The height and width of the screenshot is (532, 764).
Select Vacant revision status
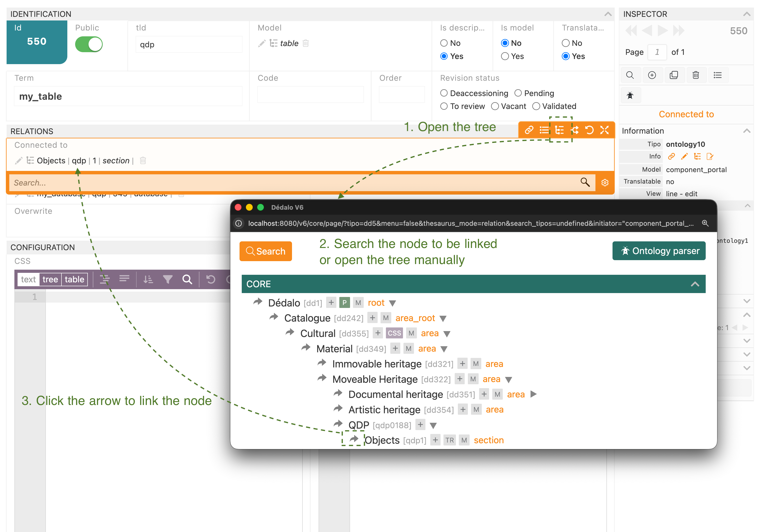tap(495, 106)
